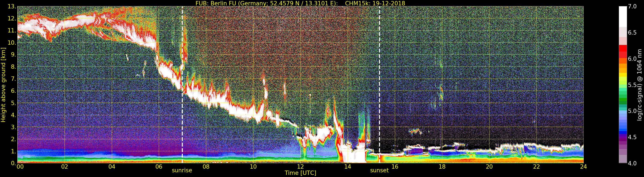The width and height of the screenshot is (644, 177).
Task: Click the dashed white sunrise marker line
Action: [182, 85]
